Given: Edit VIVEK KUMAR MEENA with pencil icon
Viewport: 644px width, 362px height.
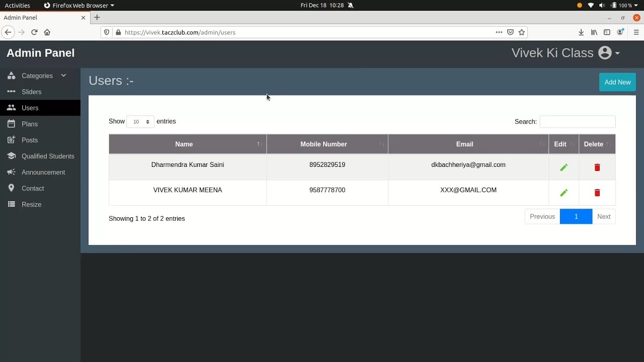Looking at the screenshot, I should (x=563, y=193).
